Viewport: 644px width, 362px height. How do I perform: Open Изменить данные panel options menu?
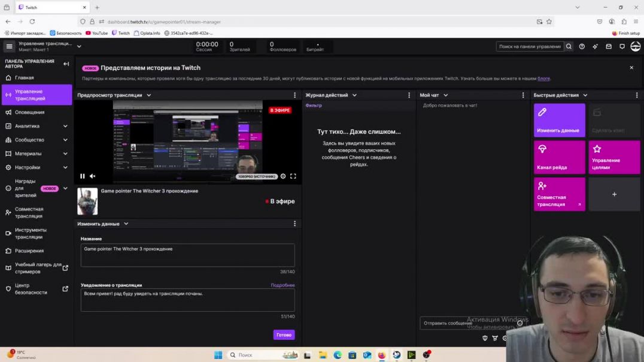(294, 224)
